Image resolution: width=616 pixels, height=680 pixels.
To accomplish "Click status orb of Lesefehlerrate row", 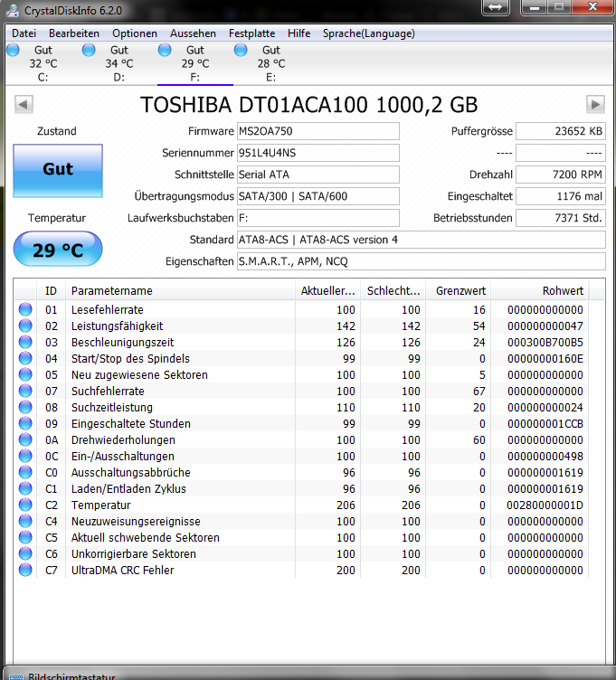I will [x=25, y=309].
